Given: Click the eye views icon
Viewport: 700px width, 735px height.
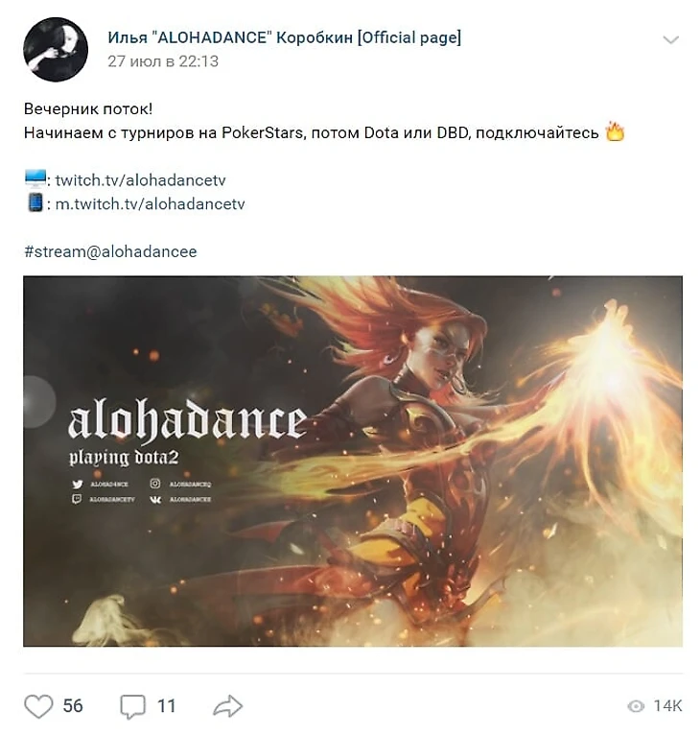Looking at the screenshot, I should [x=636, y=706].
